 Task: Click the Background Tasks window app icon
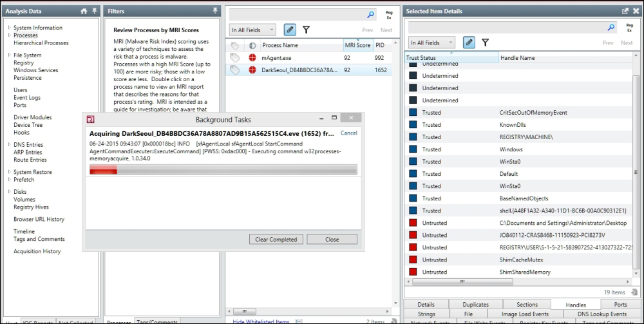[x=91, y=120]
